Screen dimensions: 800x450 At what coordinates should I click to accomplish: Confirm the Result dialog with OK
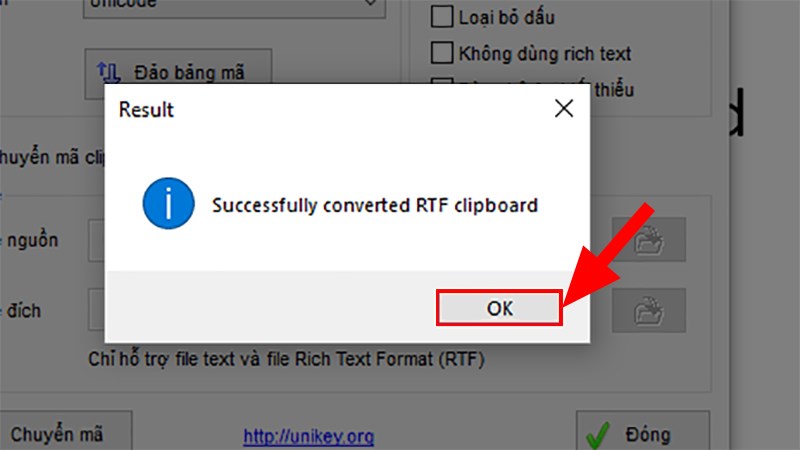click(x=499, y=308)
